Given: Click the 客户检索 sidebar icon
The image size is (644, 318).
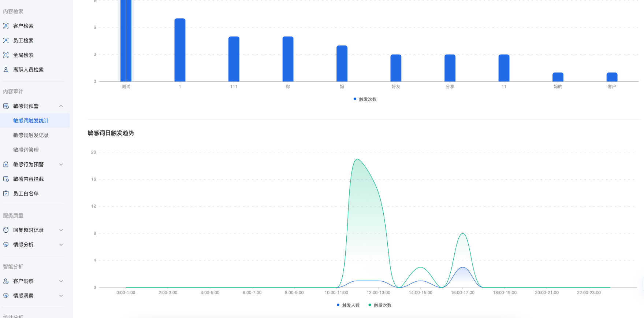Looking at the screenshot, I should click(x=6, y=26).
